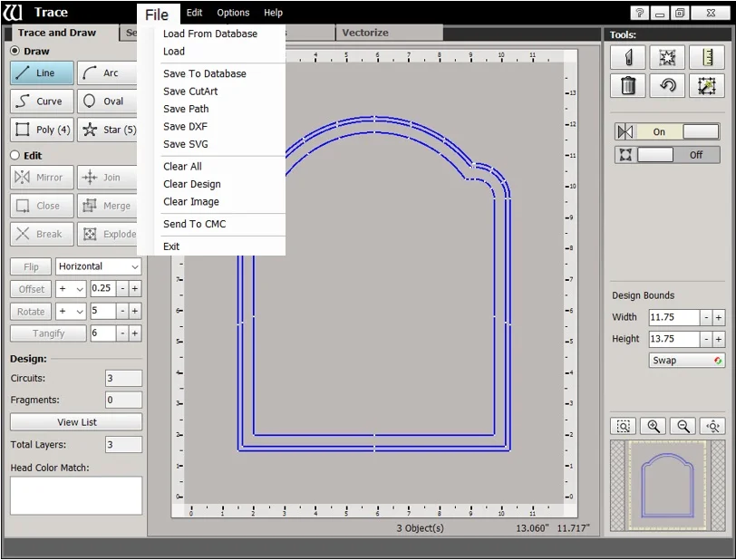The width and height of the screenshot is (736, 560).
Task: Open the Offset sign dropdown
Action: (71, 289)
